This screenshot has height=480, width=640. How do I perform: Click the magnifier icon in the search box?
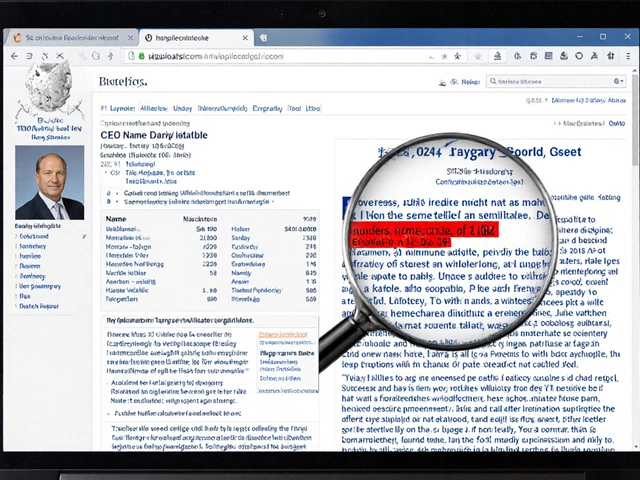(493, 81)
